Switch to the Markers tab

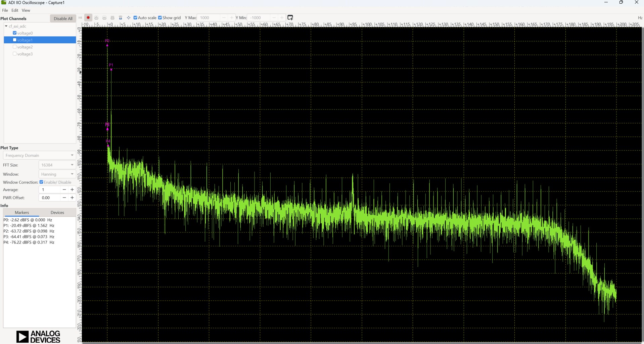point(22,213)
